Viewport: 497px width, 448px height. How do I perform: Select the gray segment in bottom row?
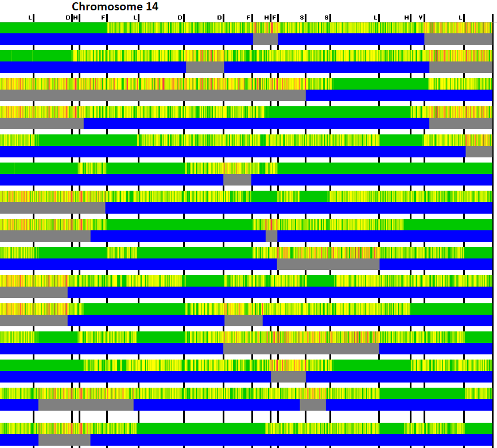[64, 441]
